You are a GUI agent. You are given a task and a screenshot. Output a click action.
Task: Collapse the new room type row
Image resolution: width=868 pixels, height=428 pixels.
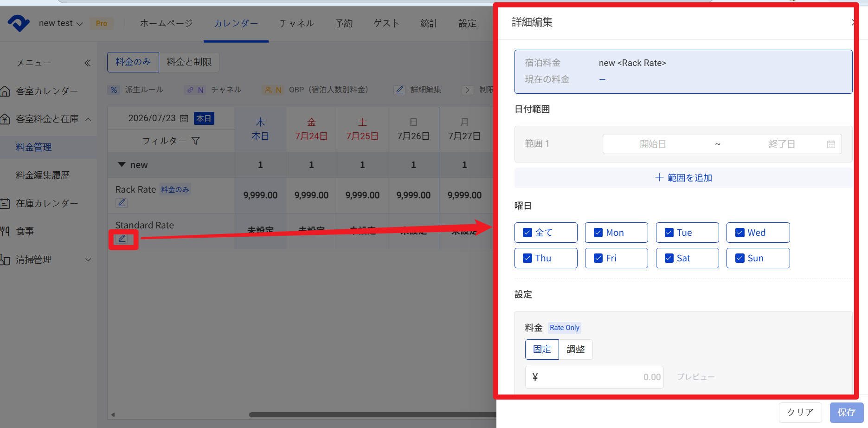pos(122,165)
